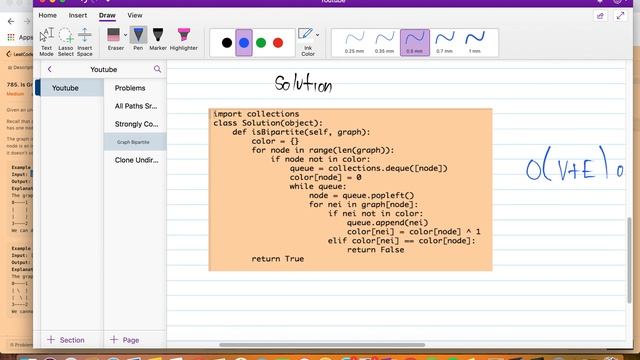Click the vertical scrollbar of the page
Viewport: 640px width, 360px height.
pyautogui.click(x=629, y=260)
